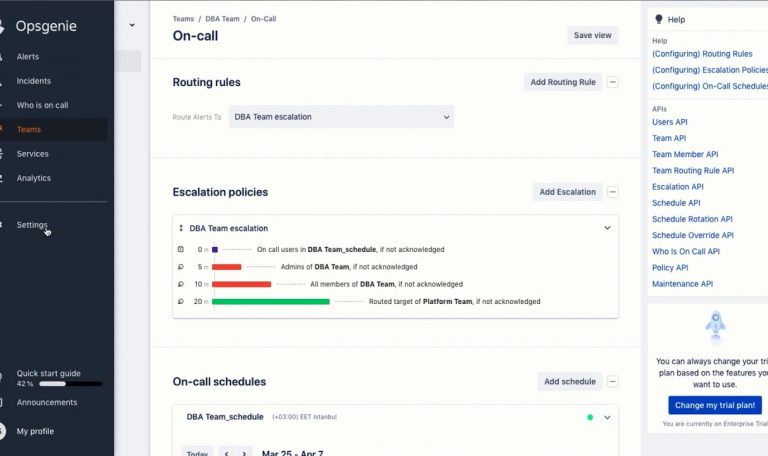Click the reorder icon beside DBA Team escalation
Image resolution: width=768 pixels, height=456 pixels.
point(181,228)
